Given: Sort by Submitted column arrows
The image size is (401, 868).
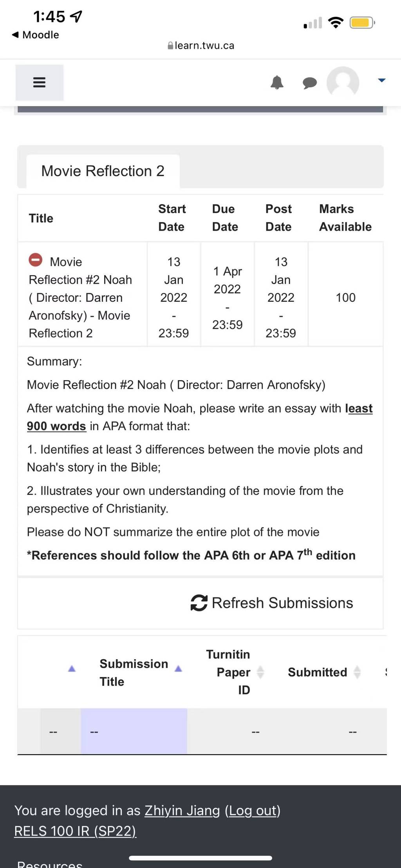Looking at the screenshot, I should coord(357,672).
